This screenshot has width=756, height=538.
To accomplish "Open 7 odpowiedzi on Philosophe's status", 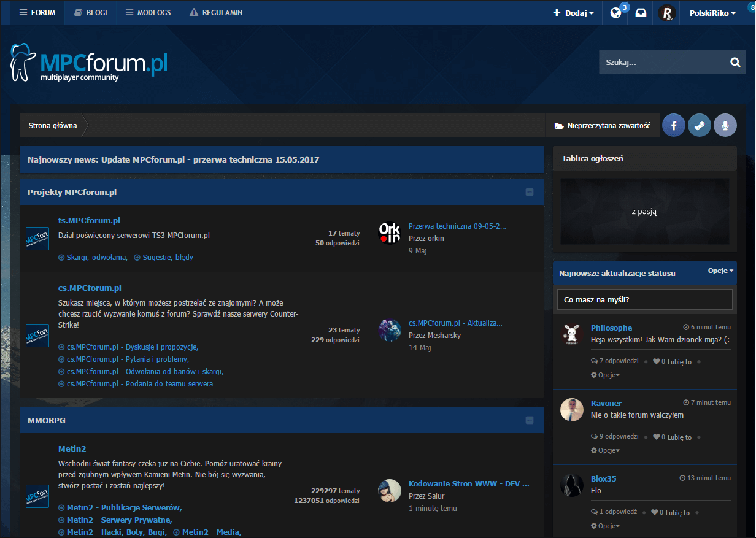I will 615,361.
